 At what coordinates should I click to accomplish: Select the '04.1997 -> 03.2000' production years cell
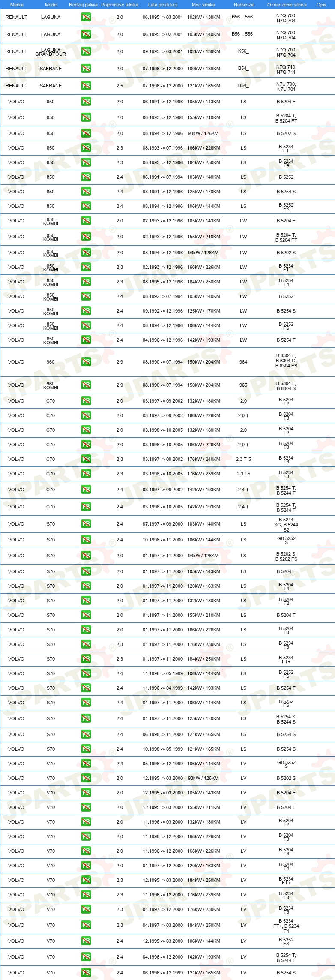163,925
